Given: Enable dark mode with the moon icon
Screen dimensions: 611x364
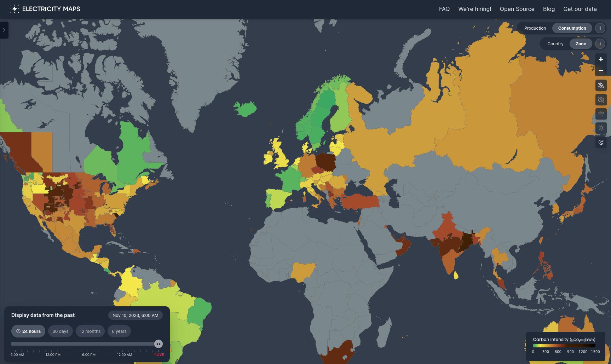Looking at the screenshot, I should pos(601,142).
